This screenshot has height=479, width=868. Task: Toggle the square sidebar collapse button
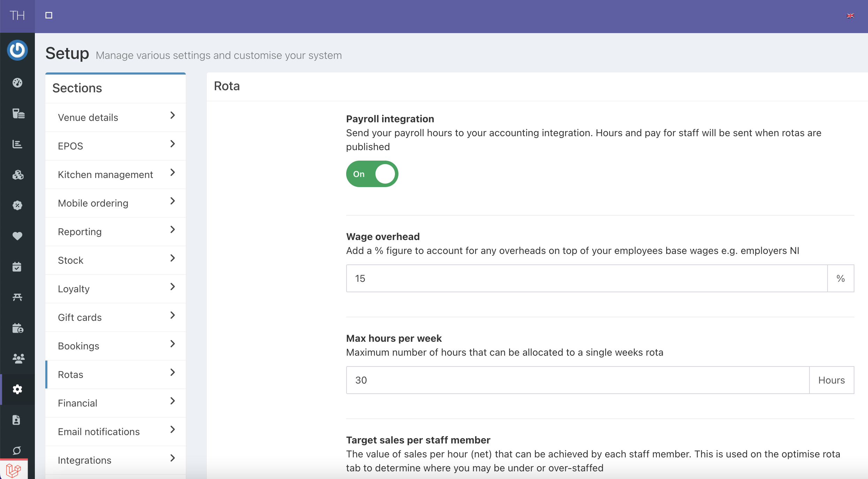pos(49,15)
